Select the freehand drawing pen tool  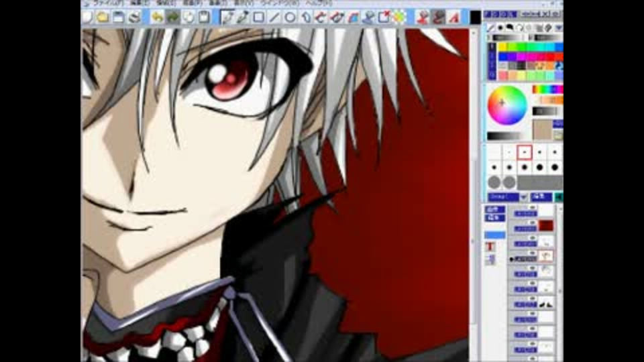pos(227,17)
